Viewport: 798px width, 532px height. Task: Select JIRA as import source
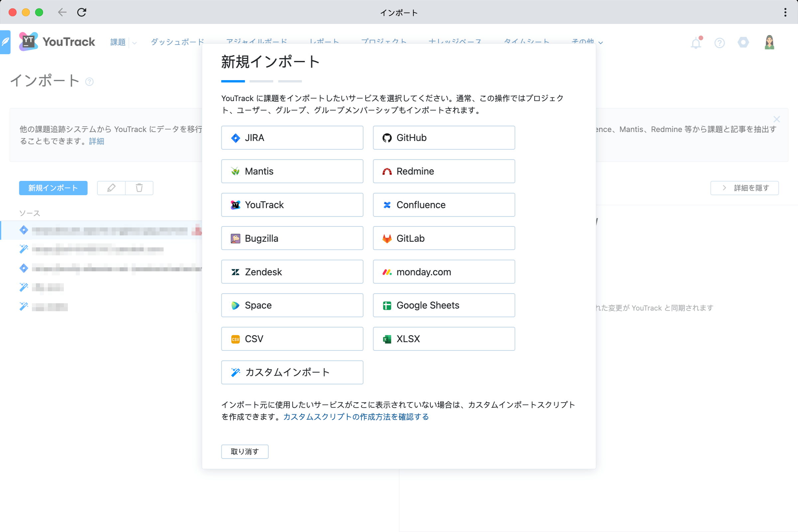coord(292,138)
